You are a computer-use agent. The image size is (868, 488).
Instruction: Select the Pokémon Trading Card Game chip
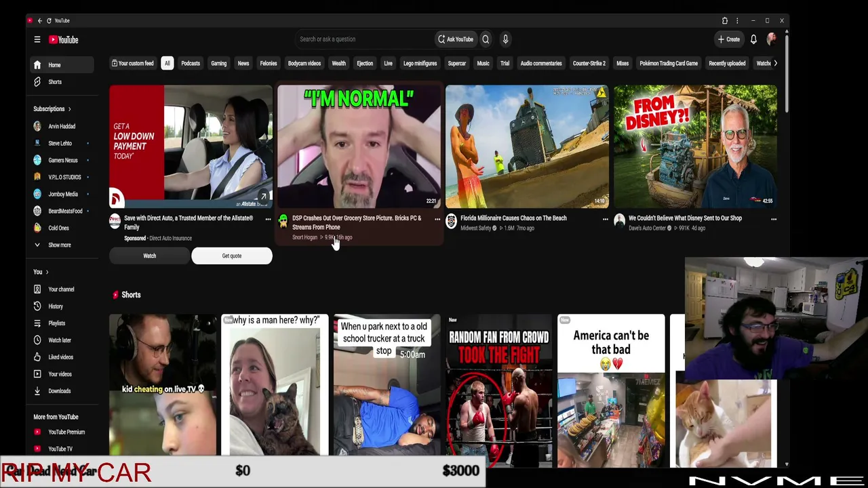[669, 63]
